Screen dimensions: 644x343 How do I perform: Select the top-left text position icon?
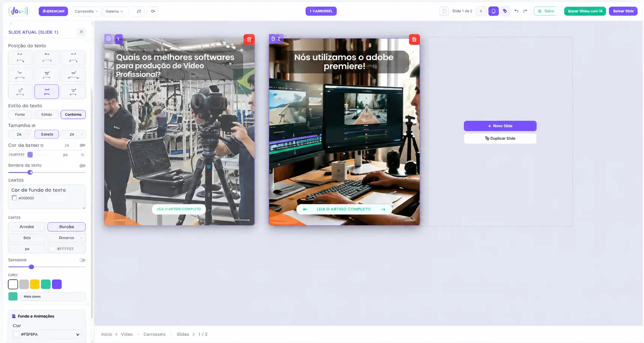coord(20,58)
